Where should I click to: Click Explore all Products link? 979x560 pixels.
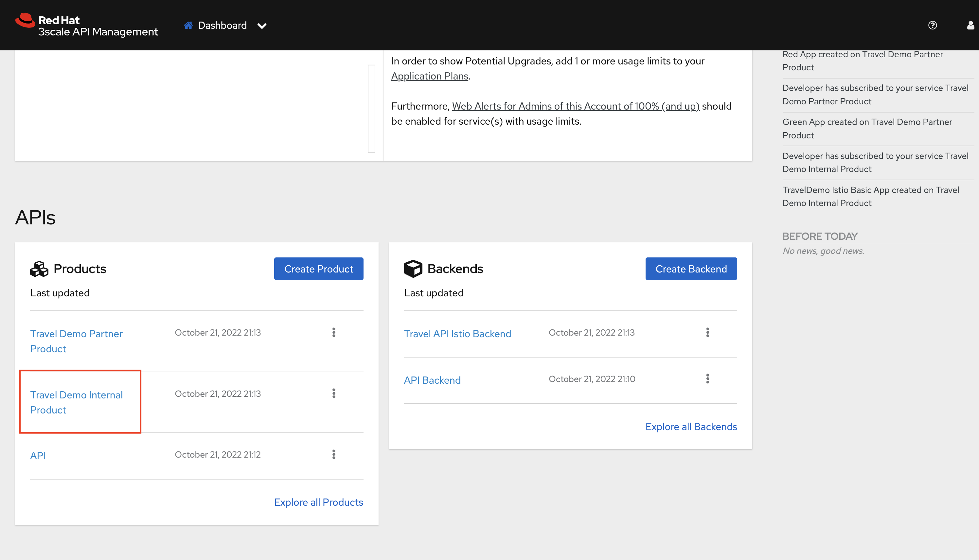(319, 501)
